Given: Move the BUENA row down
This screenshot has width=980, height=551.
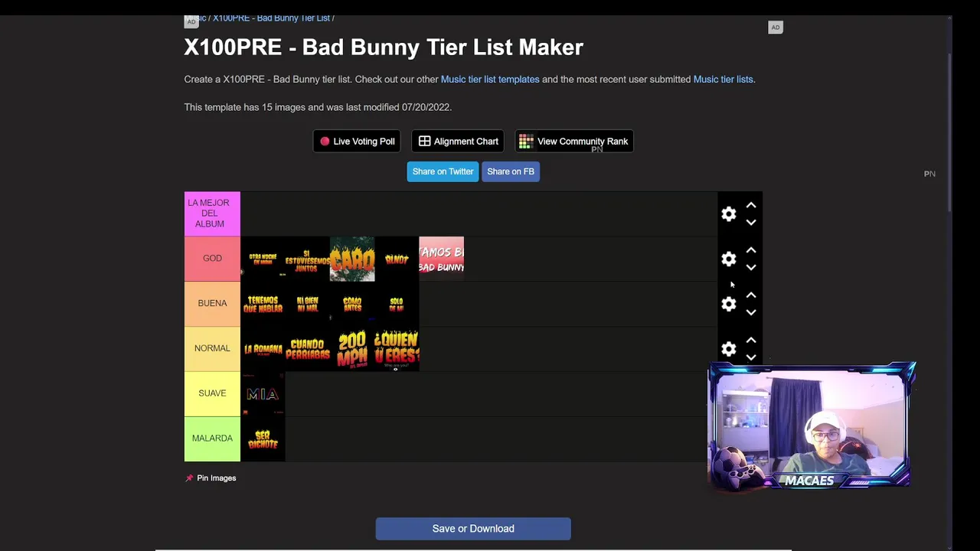Looking at the screenshot, I should (751, 312).
